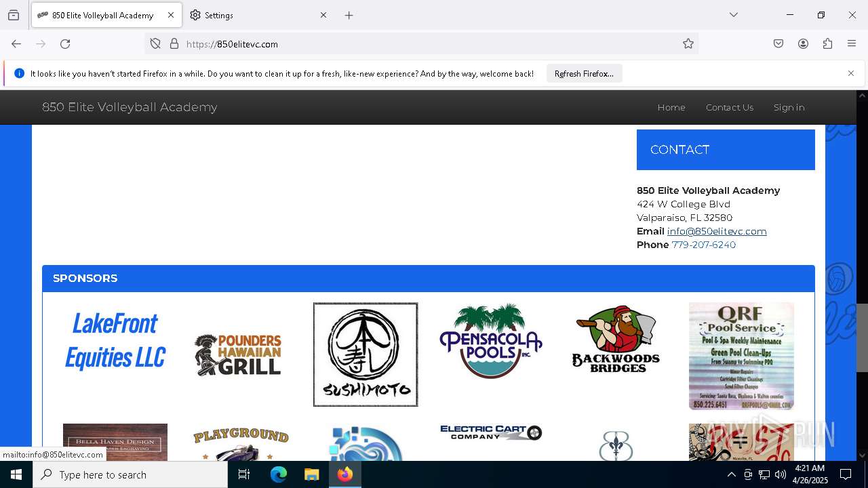The image size is (868, 488).
Task: Expand the list all tabs dropdown
Action: pos(733,15)
